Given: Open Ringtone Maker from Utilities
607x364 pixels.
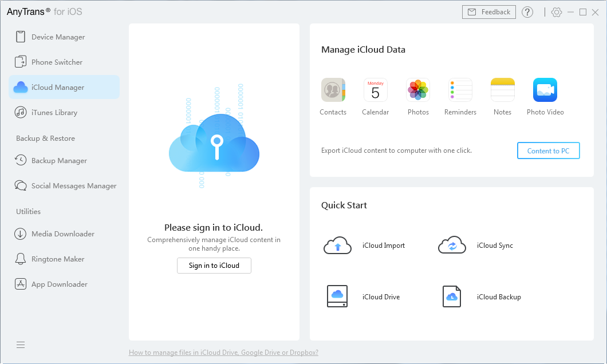Looking at the screenshot, I should pyautogui.click(x=57, y=259).
